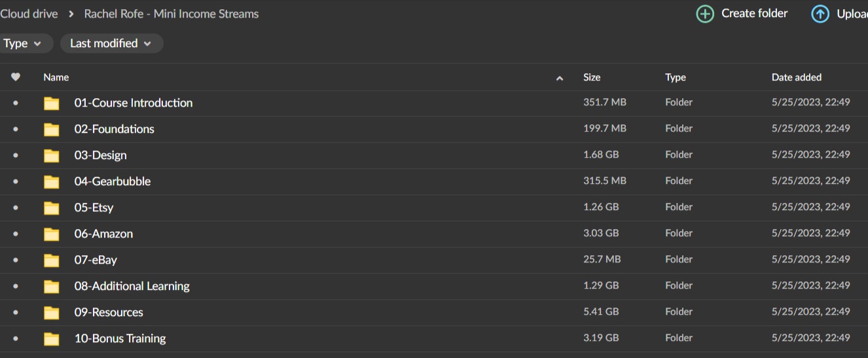Select the 08-Additional Learning folder name

132,286
